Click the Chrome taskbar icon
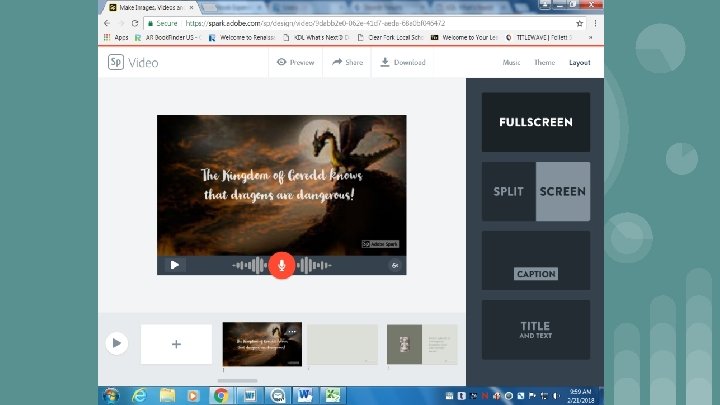720x405 pixels. click(221, 395)
